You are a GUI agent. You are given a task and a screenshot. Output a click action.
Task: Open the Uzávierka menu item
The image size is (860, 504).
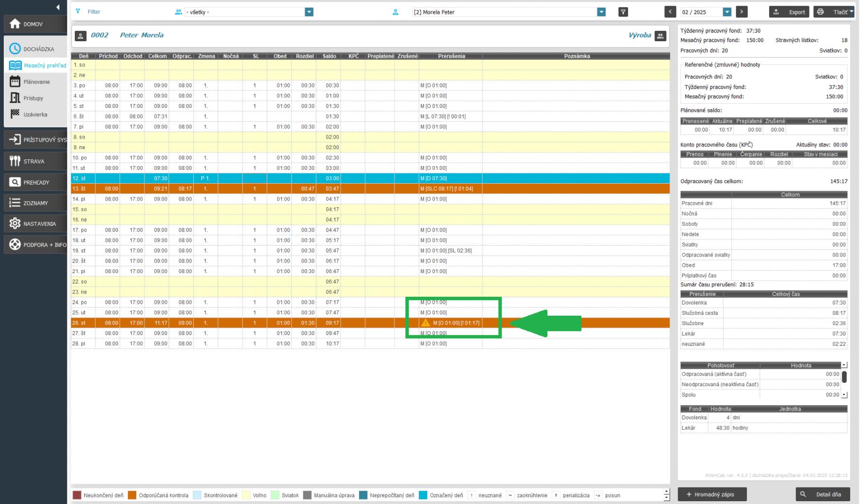(35, 115)
